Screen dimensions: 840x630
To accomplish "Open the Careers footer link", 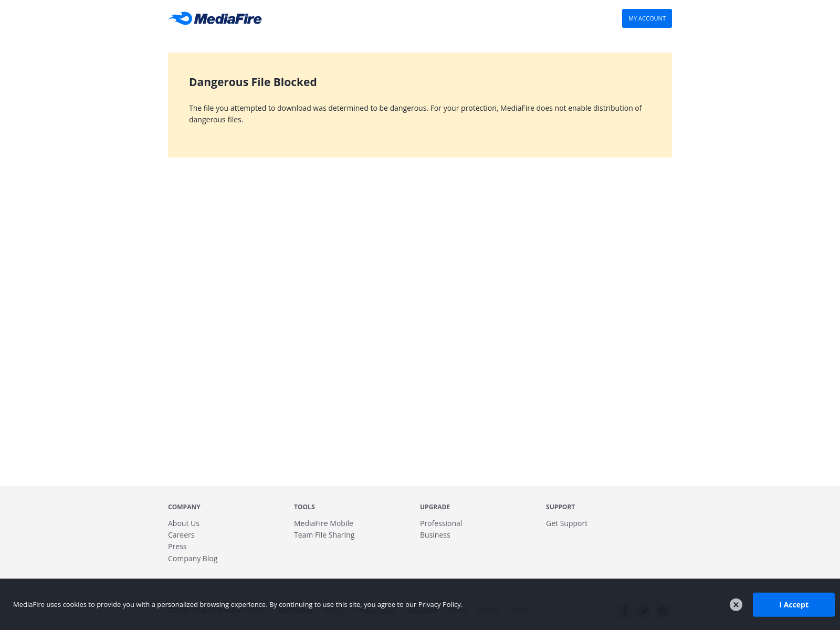I will click(181, 535).
